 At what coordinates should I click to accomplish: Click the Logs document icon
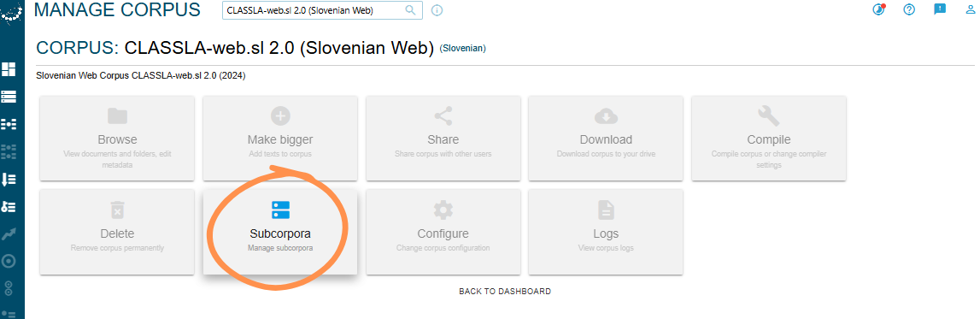pyautogui.click(x=606, y=210)
